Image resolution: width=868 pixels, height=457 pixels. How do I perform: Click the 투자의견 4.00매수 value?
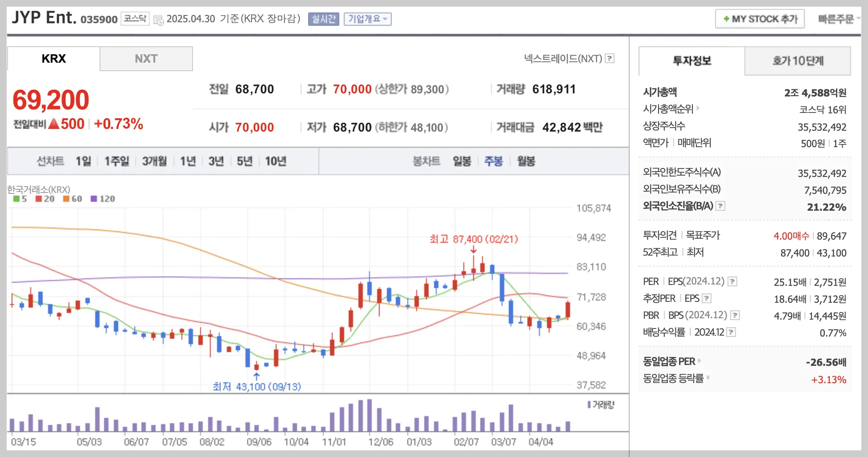[x=791, y=236]
